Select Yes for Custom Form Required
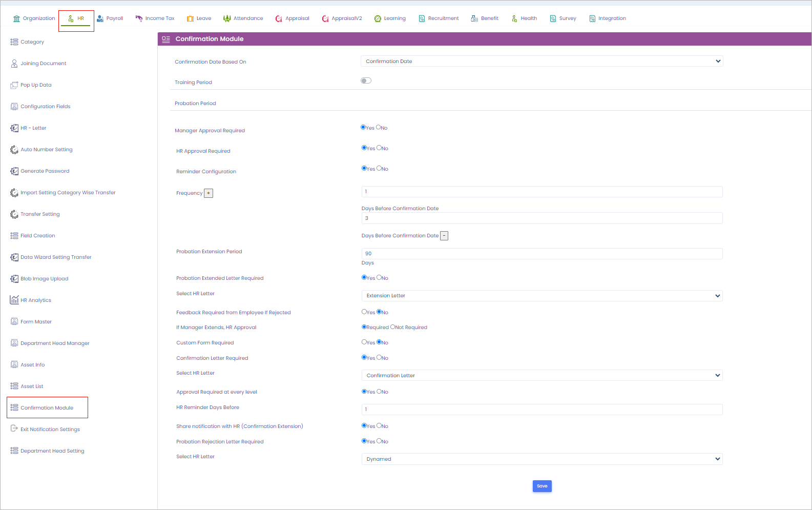812x510 pixels. tap(364, 342)
